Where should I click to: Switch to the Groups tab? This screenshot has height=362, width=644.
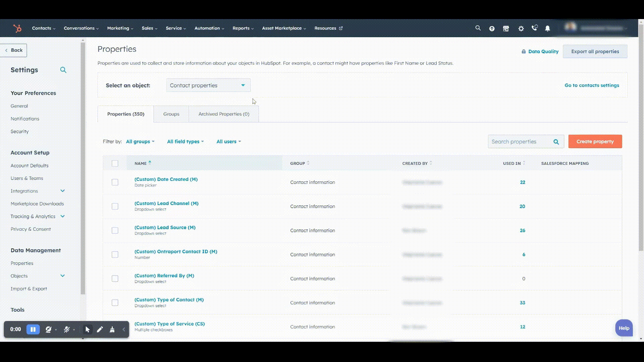171,114
